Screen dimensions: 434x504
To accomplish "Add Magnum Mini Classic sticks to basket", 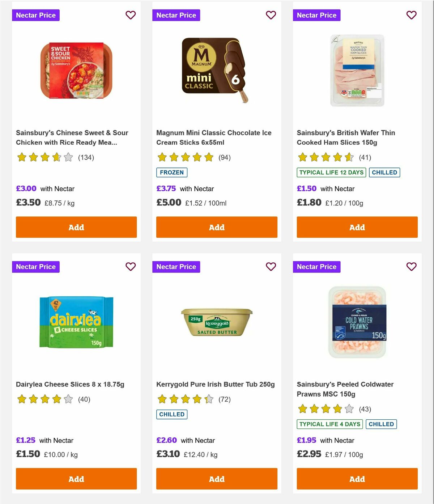I will [217, 227].
